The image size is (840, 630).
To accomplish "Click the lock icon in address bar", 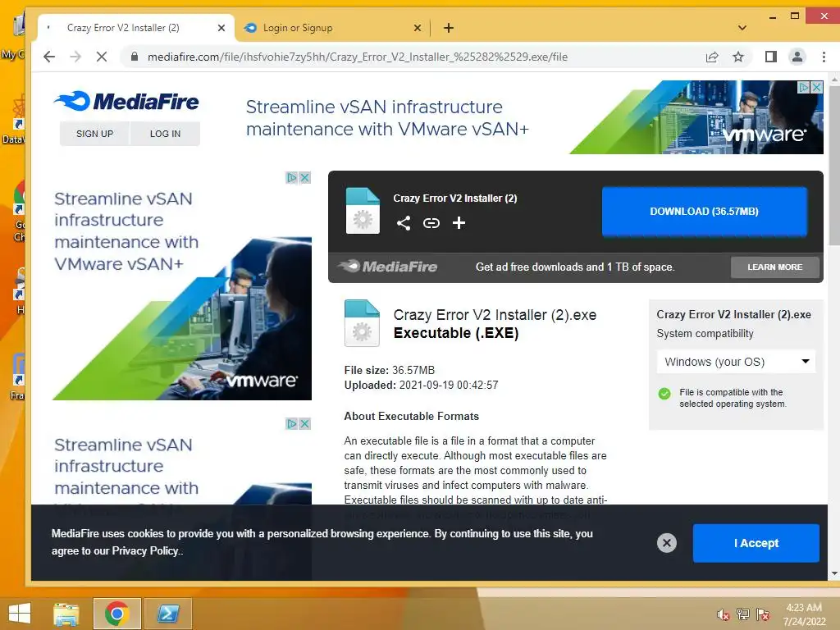I will pyautogui.click(x=135, y=57).
